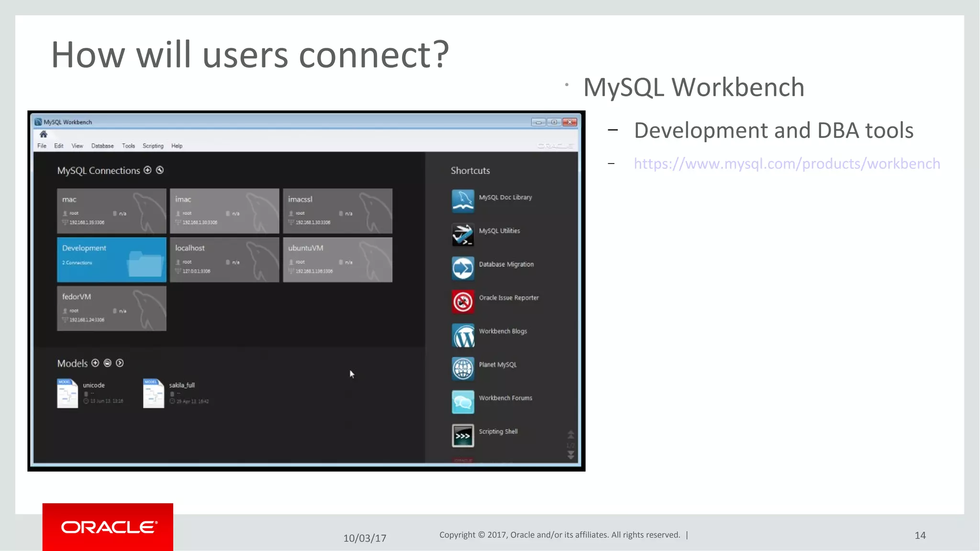This screenshot has height=551, width=980.
Task: Open the File menu
Action: click(42, 146)
